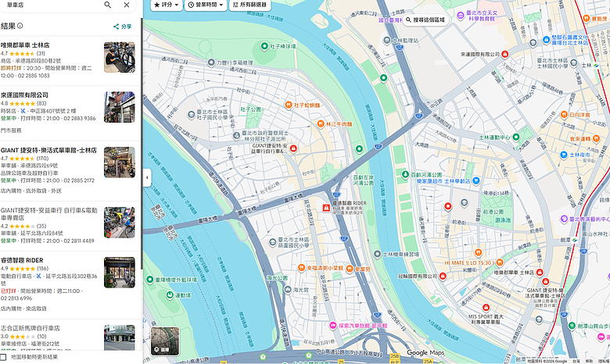Click 食來運轉 restaurant pin
Image resolution: width=610 pixels, height=364 pixels.
coord(596,139)
